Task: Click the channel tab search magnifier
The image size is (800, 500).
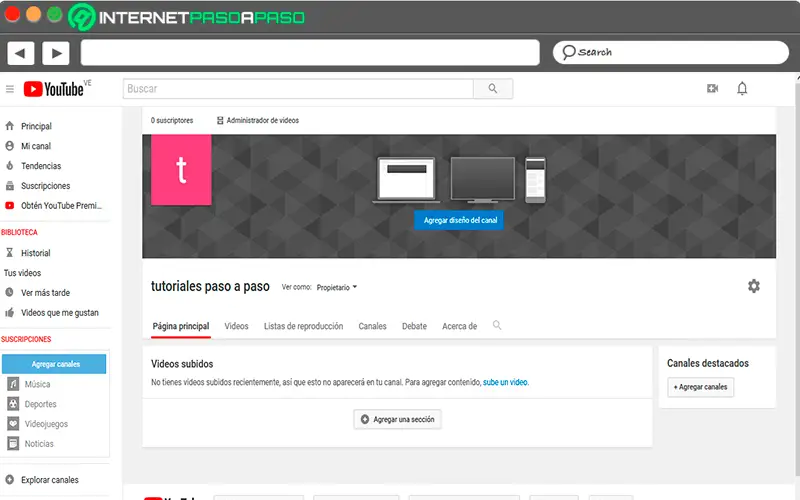Action: coord(497,326)
